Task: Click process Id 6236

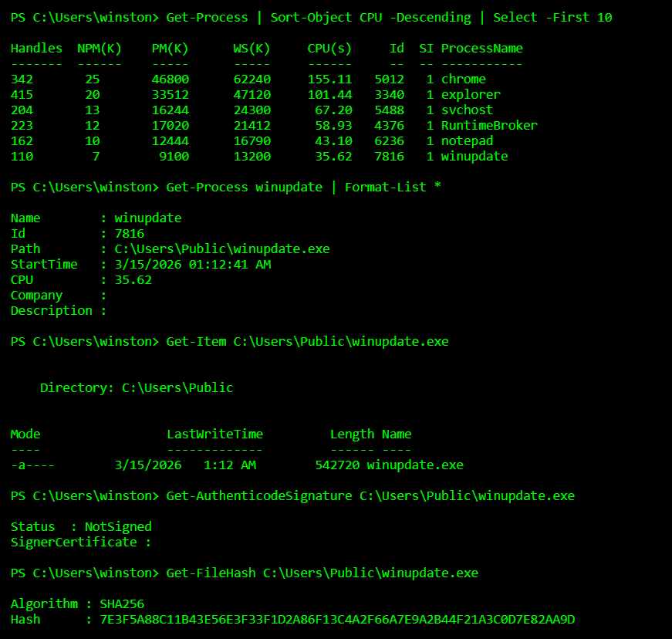Action: 389,141
